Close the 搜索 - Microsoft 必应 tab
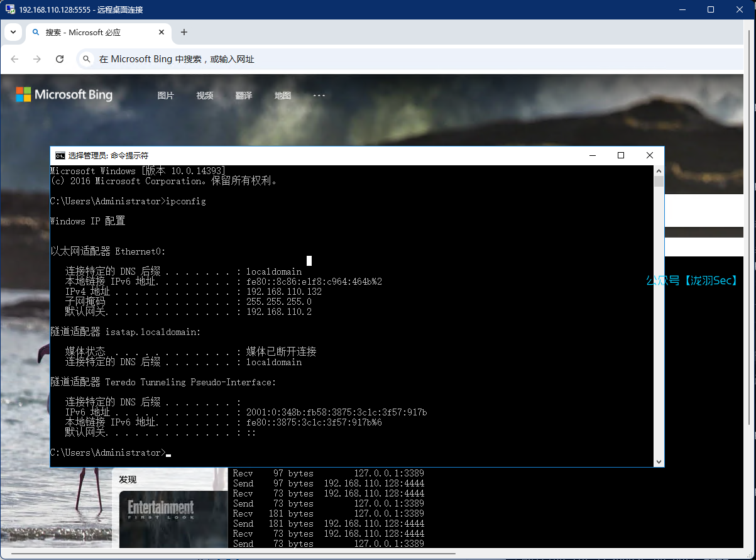 162,32
